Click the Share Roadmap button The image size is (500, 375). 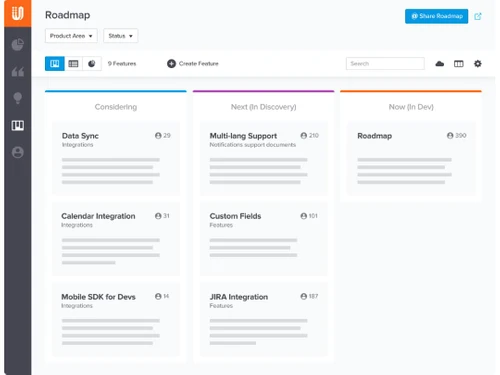point(436,16)
